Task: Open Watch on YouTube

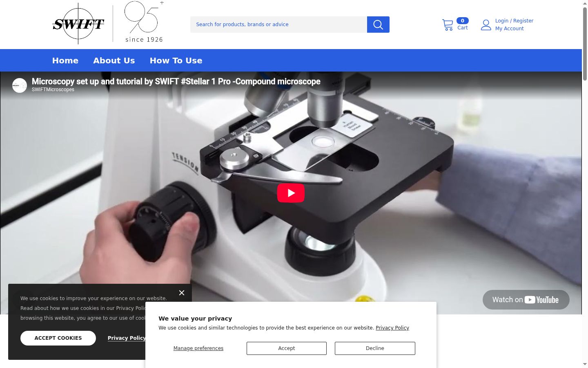Action: pyautogui.click(x=526, y=300)
